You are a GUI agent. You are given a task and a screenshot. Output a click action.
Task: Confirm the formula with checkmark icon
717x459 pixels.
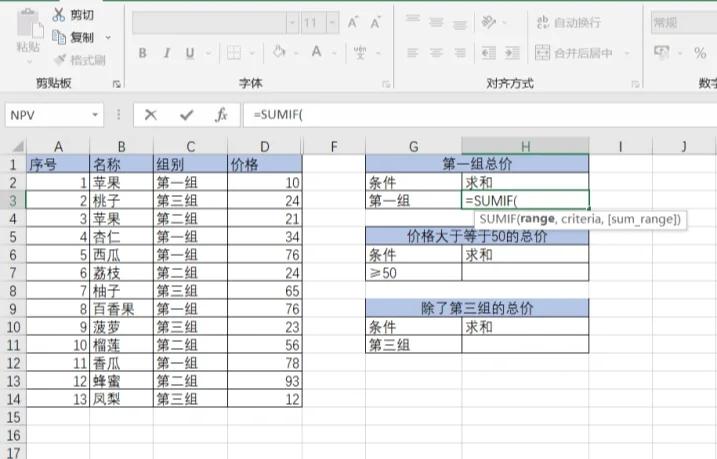[x=186, y=115]
